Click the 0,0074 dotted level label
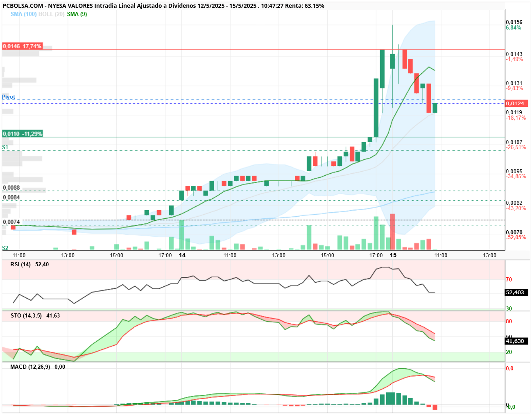The height and width of the screenshot is (415, 532). [11, 222]
